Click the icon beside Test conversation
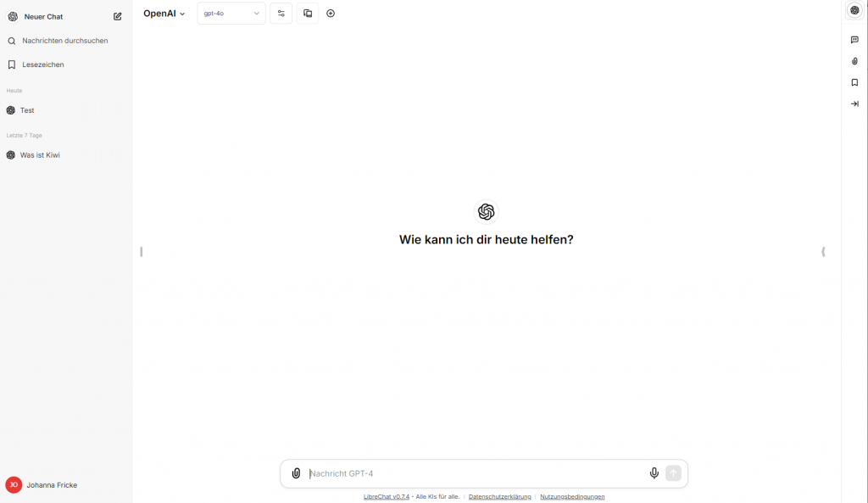868x503 pixels. coord(10,110)
